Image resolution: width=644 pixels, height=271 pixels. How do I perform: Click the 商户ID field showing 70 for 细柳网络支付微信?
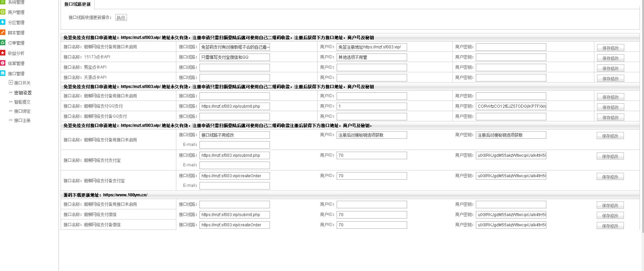[x=372, y=215]
